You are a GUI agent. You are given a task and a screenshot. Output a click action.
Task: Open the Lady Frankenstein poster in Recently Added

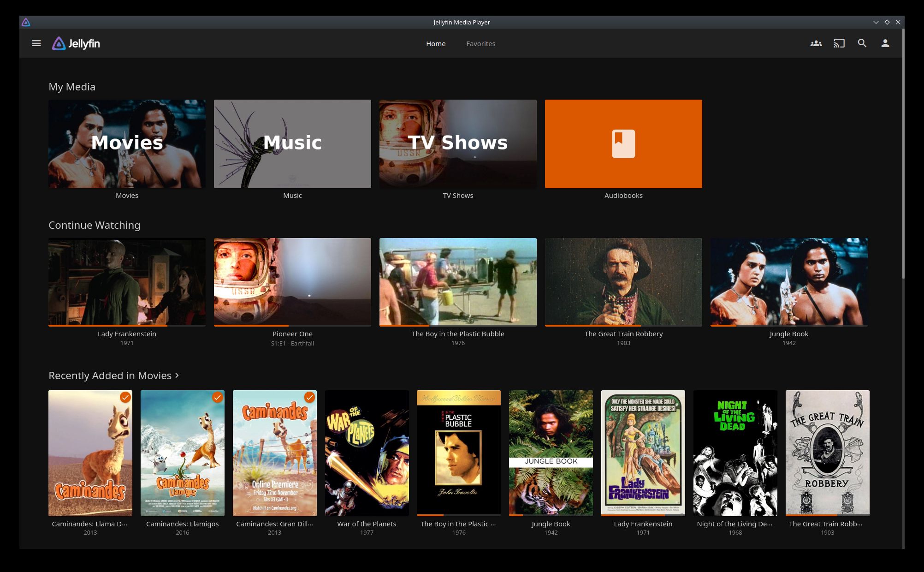(643, 453)
